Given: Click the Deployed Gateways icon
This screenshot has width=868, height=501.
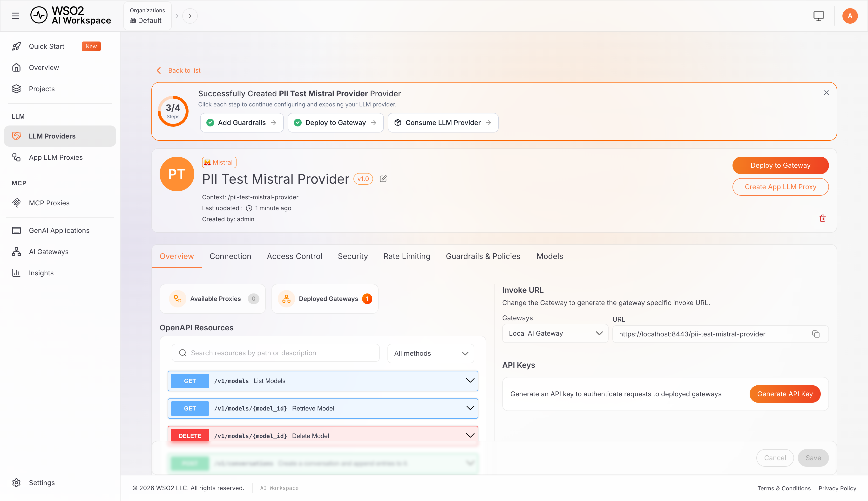Looking at the screenshot, I should click(x=286, y=299).
